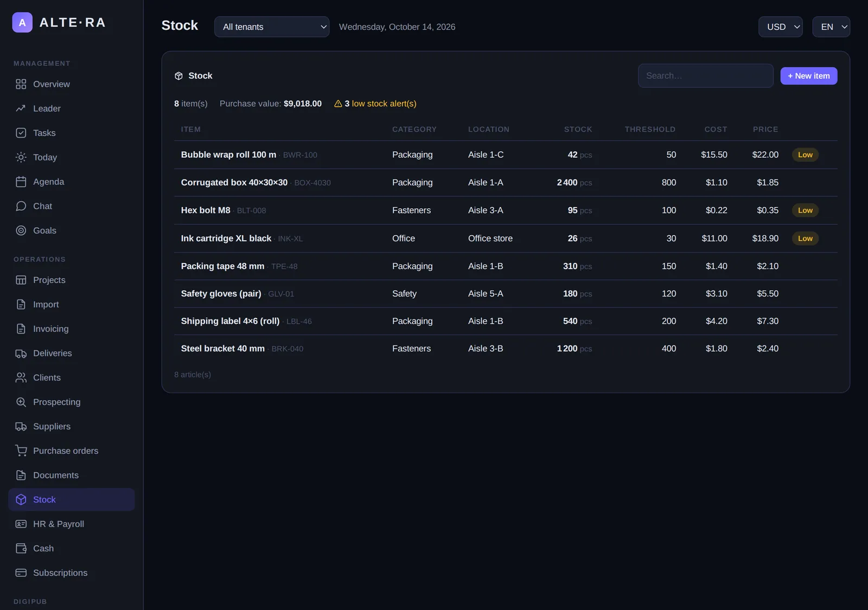Open the All tenants dropdown
The height and width of the screenshot is (610, 868).
pos(272,27)
